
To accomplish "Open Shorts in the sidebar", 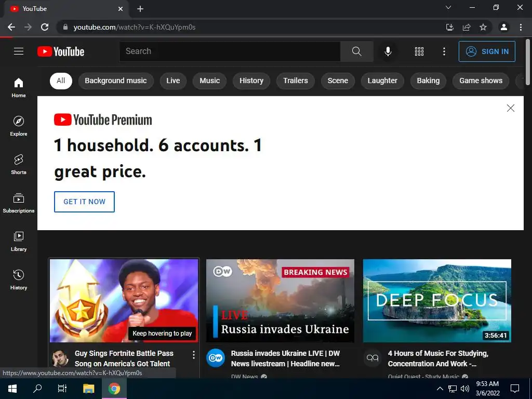I will 19,164.
